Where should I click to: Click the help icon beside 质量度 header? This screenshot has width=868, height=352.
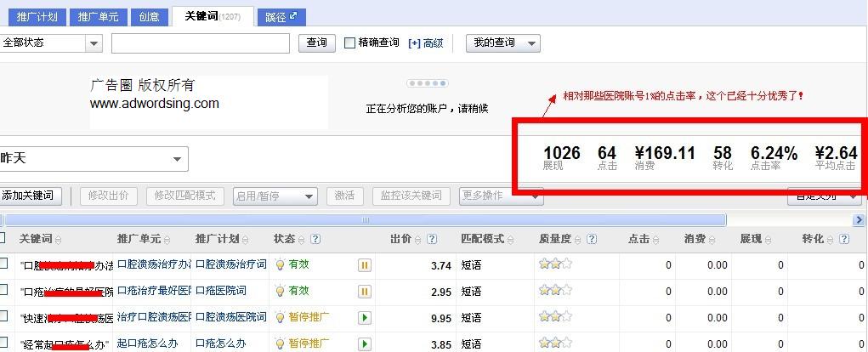point(591,240)
